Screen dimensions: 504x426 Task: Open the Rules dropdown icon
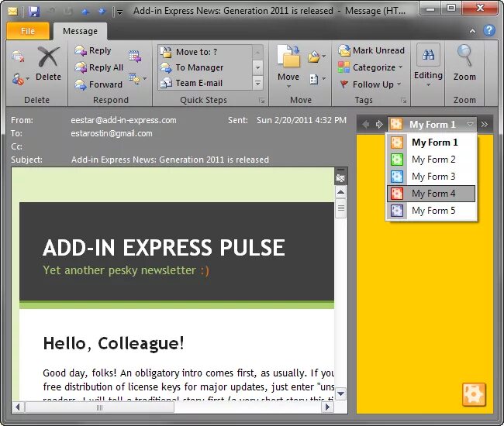316,57
